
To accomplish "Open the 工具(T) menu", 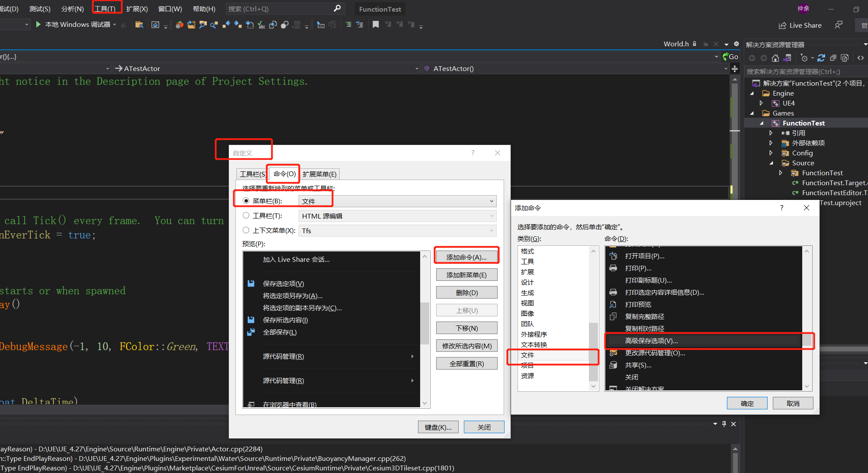I will [105, 9].
